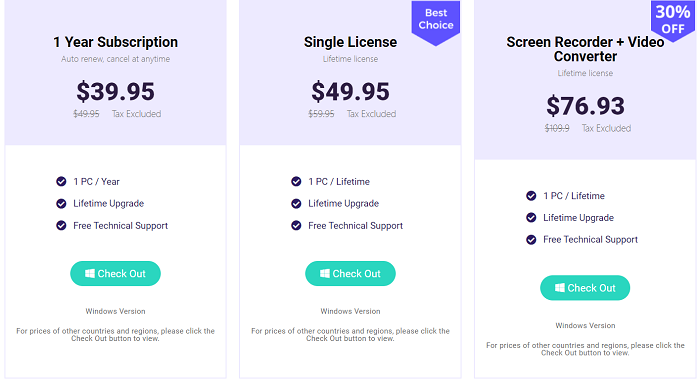Screen dimensions: 700x382
Task: Click the $39.95 price text
Action: coord(115,91)
